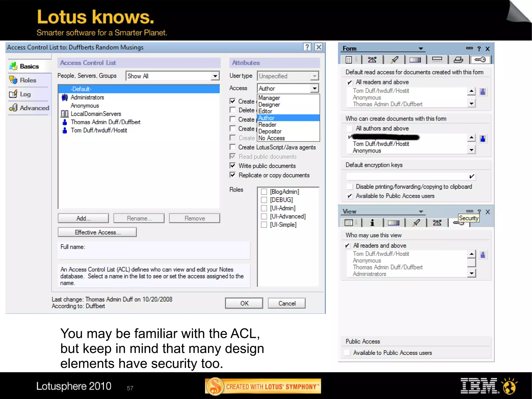The image size is (532, 399).
Task: Collapse the Access level dropdown arrow
Action: tap(315, 88)
